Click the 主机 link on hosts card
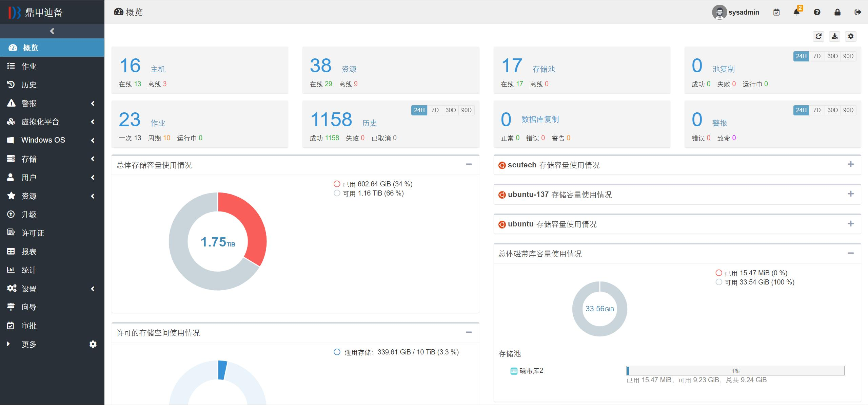Viewport: 868px width, 405px height. (158, 69)
